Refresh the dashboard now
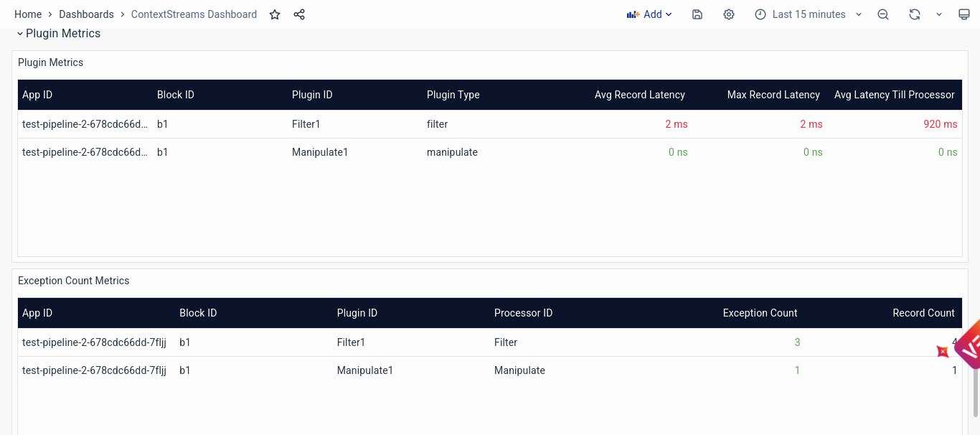980x435 pixels. (914, 14)
